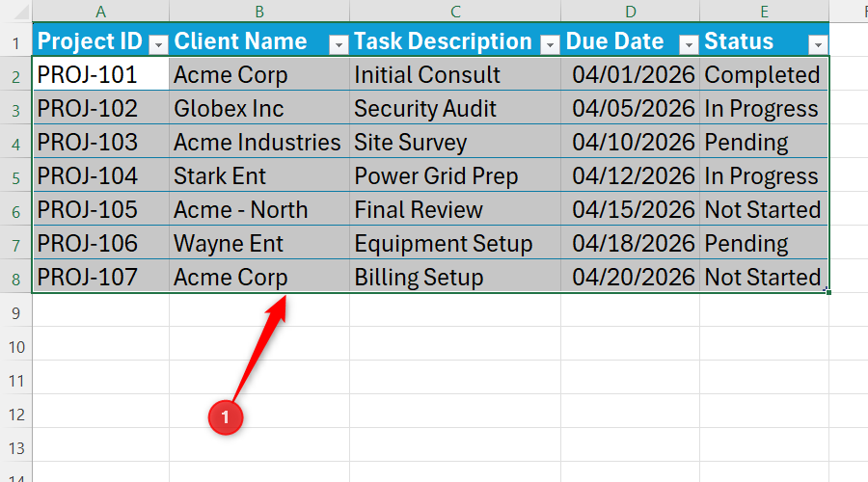Select the 04/12/2026 due date cell
The image size is (868, 482).
(630, 174)
